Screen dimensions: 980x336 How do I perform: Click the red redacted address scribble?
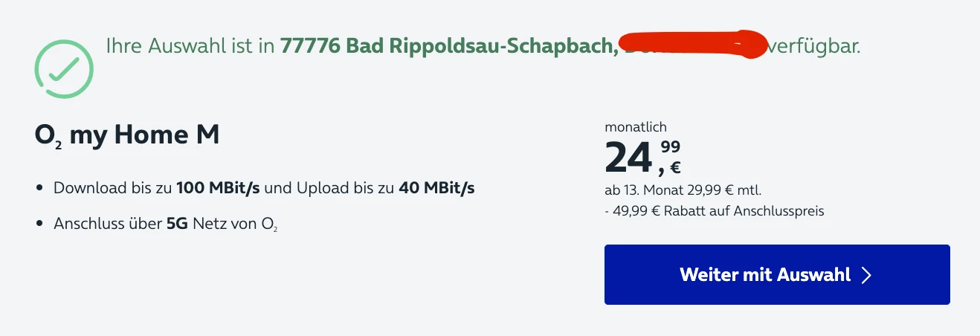(x=693, y=45)
